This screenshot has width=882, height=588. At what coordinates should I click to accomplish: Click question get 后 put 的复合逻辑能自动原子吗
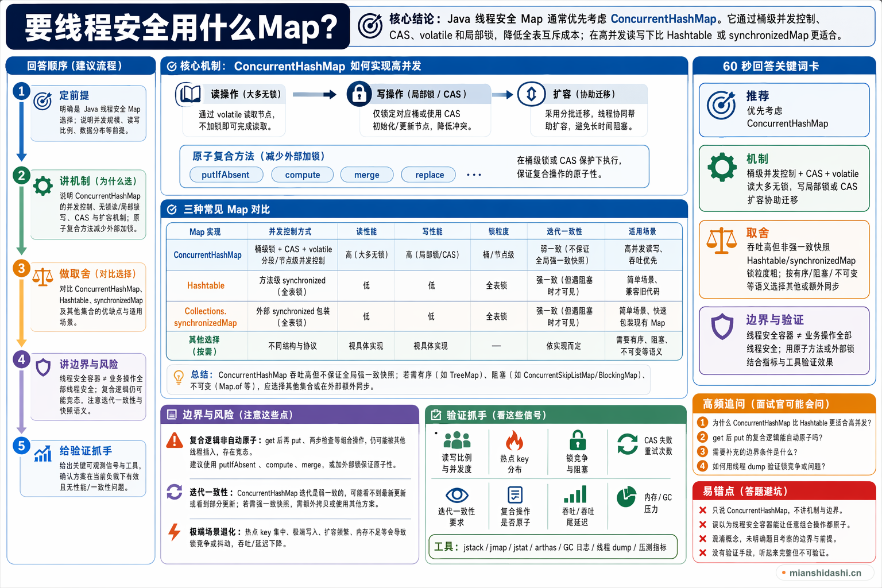(761, 437)
